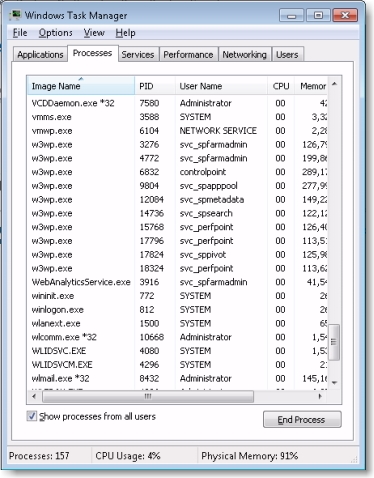Click PID 3916 cell
This screenshot has width=374, height=478.
click(x=149, y=282)
